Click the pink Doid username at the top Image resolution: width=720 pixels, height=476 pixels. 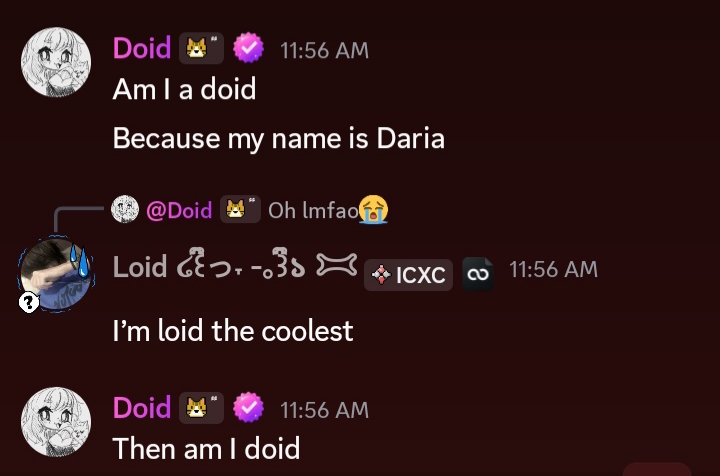[142, 48]
